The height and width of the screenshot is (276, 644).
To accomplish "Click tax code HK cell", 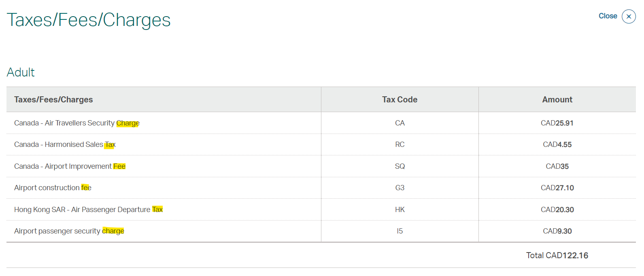I will [400, 210].
